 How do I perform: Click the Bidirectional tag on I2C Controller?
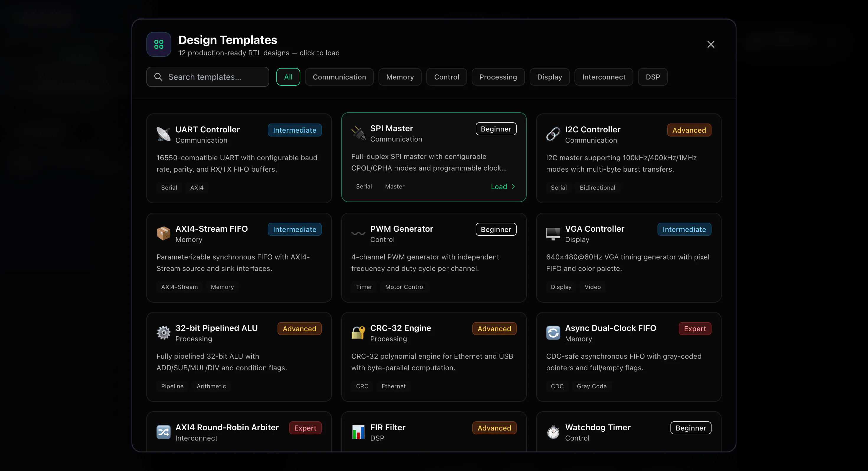598,187
